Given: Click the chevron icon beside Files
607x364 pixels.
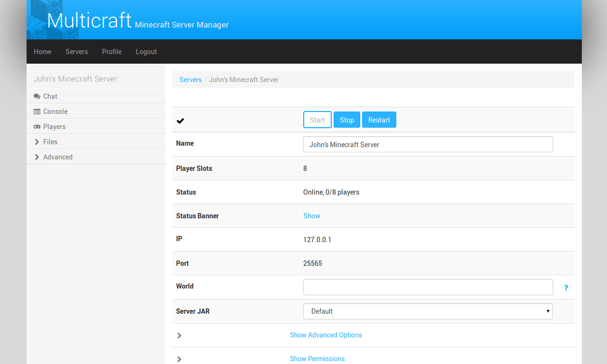Looking at the screenshot, I should (37, 142).
